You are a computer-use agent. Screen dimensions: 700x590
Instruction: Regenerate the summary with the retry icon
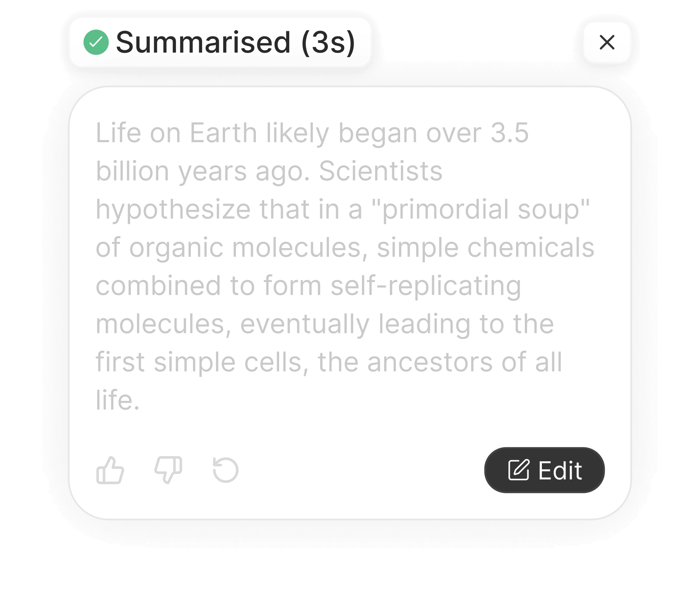click(x=225, y=470)
